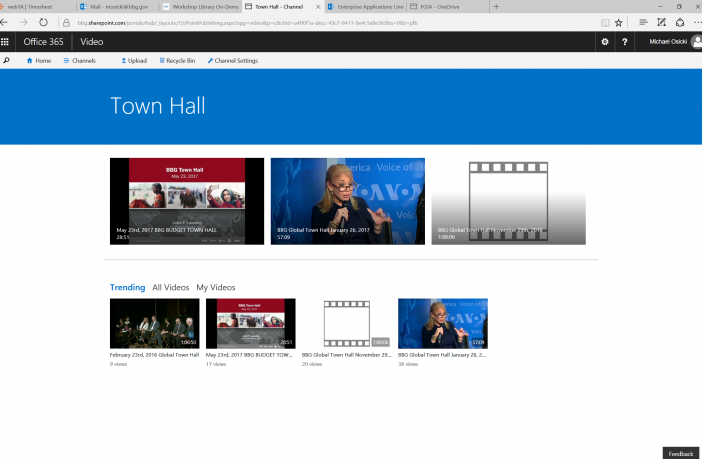The width and height of the screenshot is (702, 459).
Task: Switch to Enterprise Applications tab
Action: click(x=365, y=7)
